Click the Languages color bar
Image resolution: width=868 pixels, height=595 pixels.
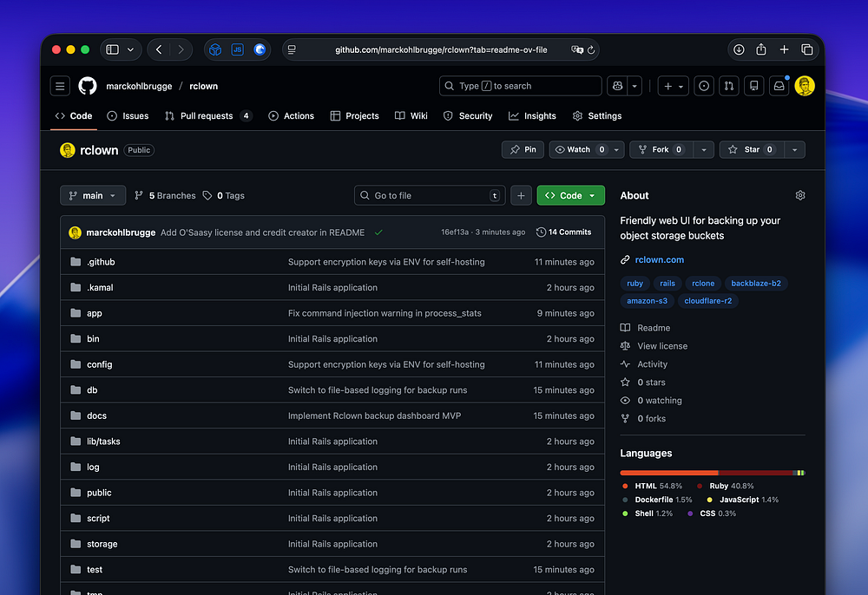click(x=712, y=473)
